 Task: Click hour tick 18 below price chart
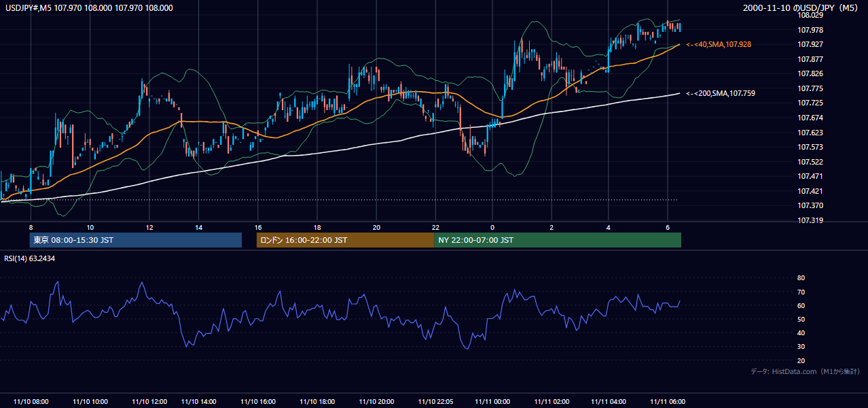click(317, 227)
